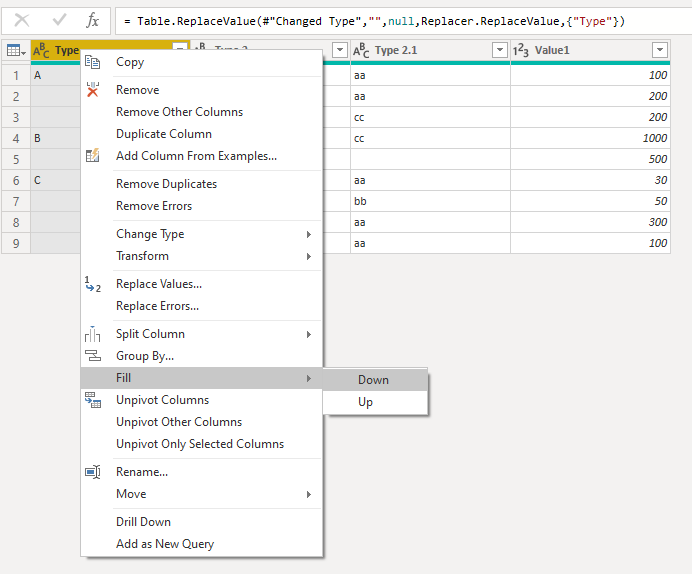Expand the Change Type submenu arrow

(x=309, y=234)
